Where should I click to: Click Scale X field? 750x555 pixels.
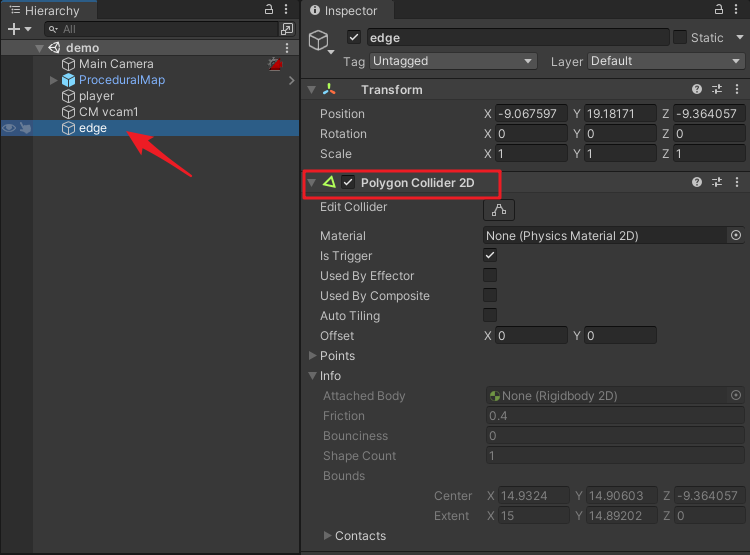point(531,154)
